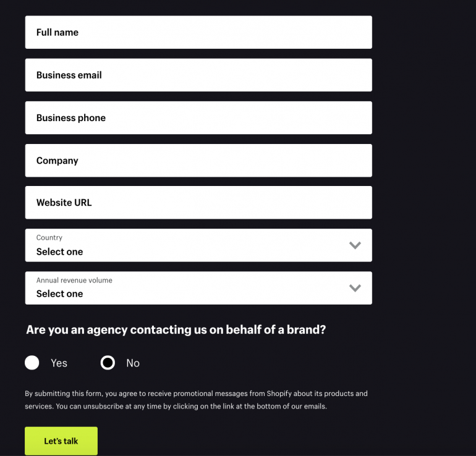
Task: Click "Select one" under Country
Action: pos(59,251)
